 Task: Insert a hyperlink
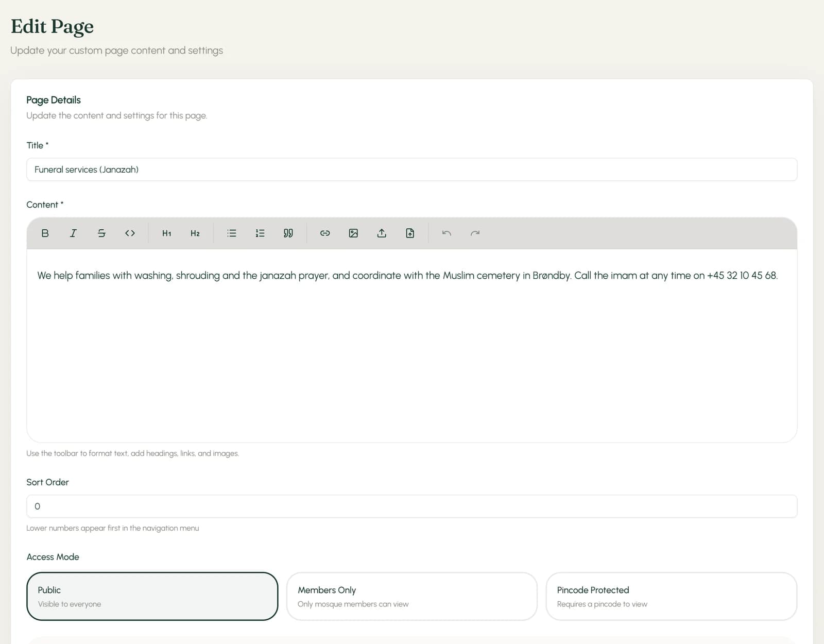coord(325,233)
